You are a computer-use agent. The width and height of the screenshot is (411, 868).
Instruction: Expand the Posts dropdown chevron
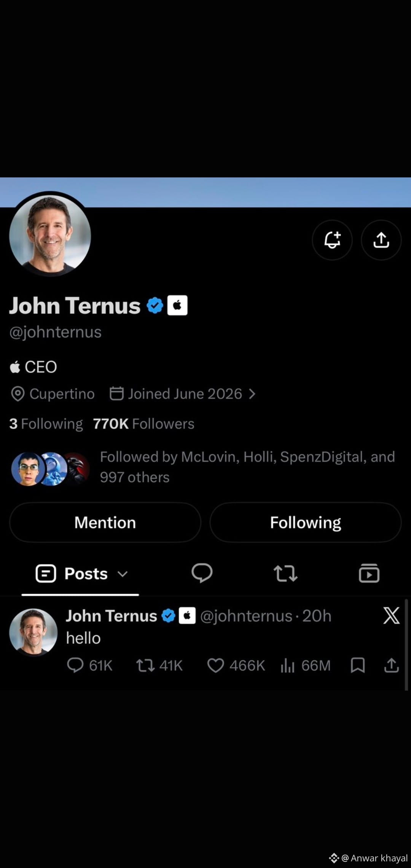coord(123,574)
